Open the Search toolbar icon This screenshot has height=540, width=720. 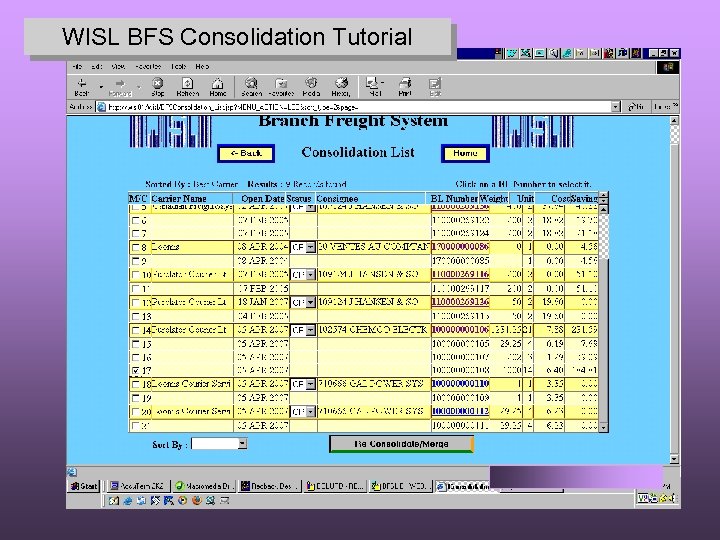pos(251,86)
